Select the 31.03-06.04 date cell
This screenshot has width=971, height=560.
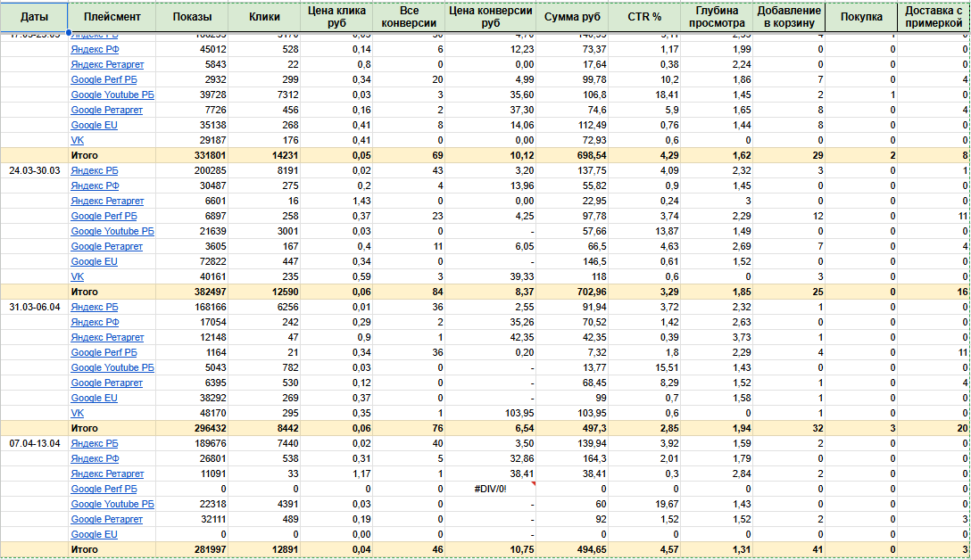pyautogui.click(x=34, y=307)
